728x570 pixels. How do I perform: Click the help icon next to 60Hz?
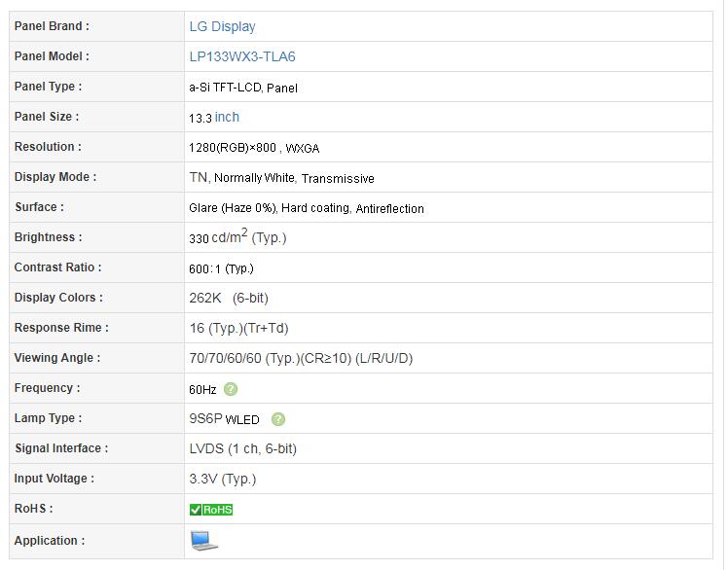coord(231,389)
